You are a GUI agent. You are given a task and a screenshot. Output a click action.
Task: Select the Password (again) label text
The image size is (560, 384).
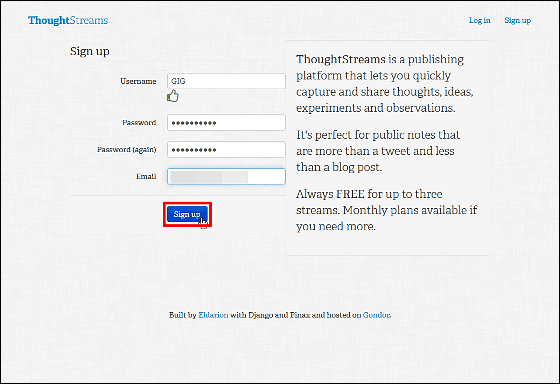(x=126, y=150)
